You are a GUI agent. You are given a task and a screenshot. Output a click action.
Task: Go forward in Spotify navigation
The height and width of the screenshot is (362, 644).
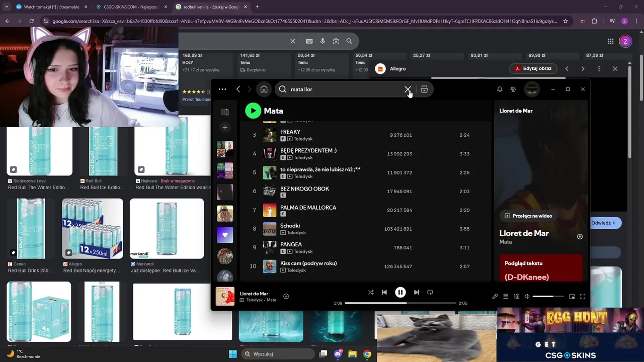[249, 89]
